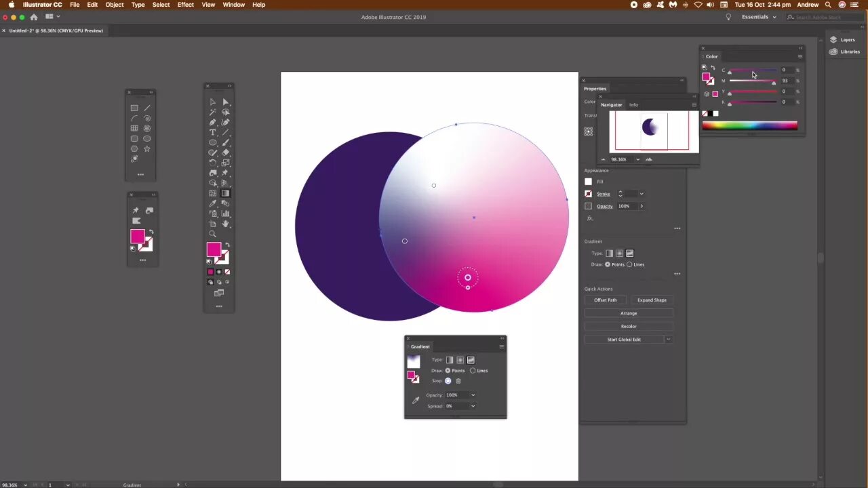Click the Recolor button
This screenshot has width=868, height=488.
click(629, 326)
